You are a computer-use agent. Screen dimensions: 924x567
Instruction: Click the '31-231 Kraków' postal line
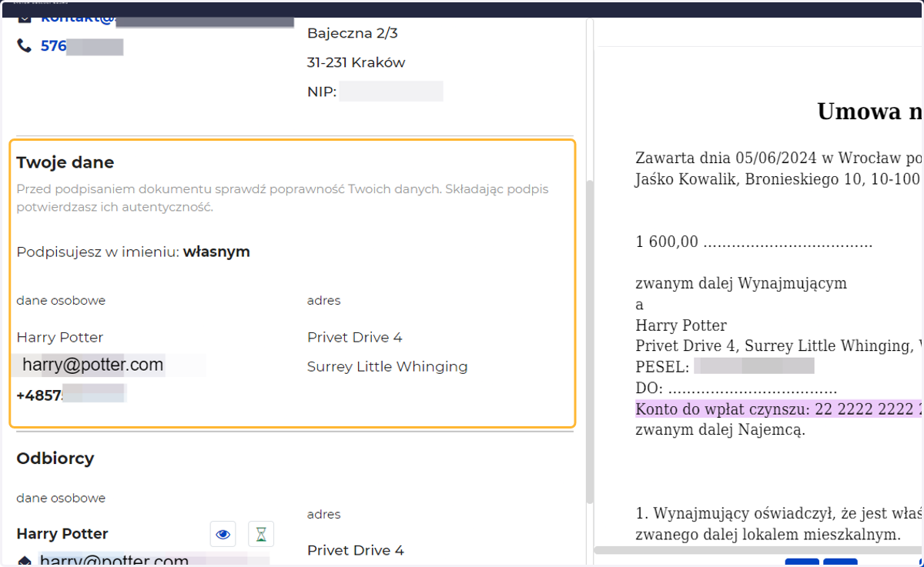(x=356, y=62)
